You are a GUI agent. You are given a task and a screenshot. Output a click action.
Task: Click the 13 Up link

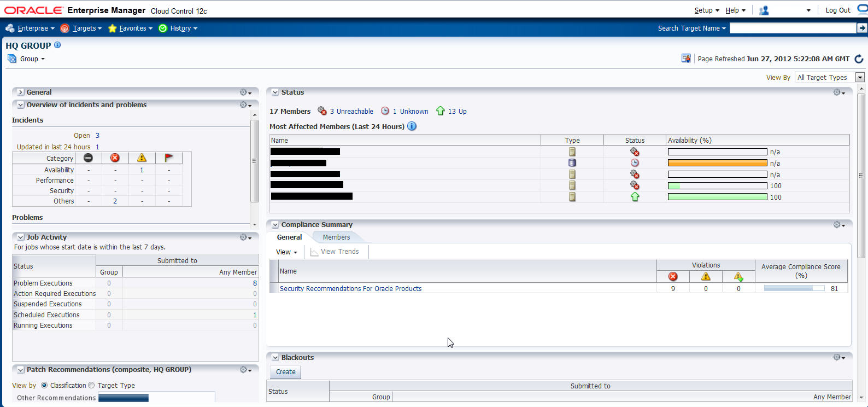[x=458, y=112]
